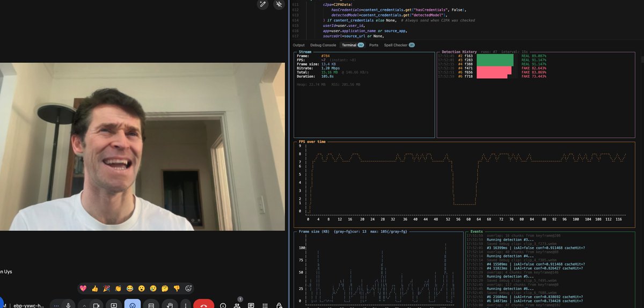This screenshot has width=644, height=308.
Task: Click code line 615 userId=user.user_id
Action: 343,25
